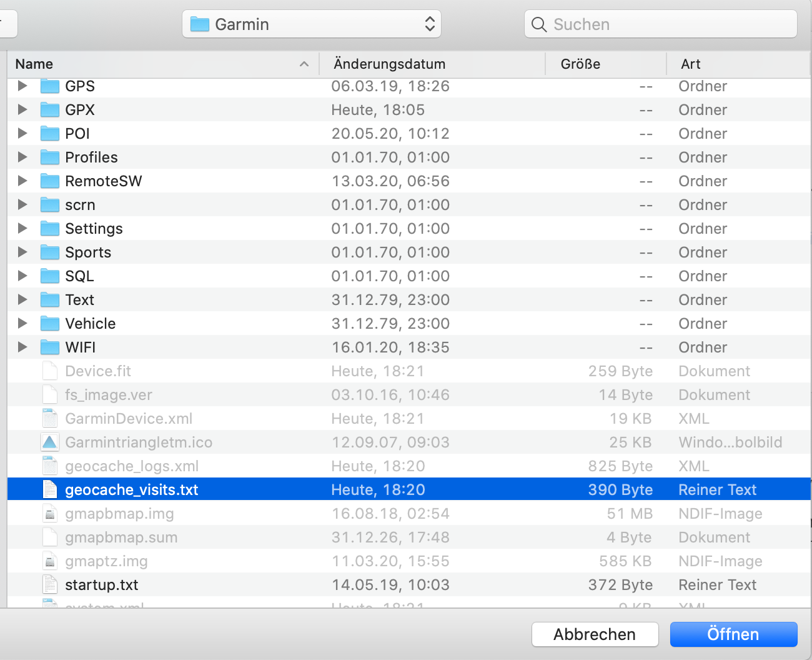Click the fs_image.ver document icon
The image size is (812, 660).
pos(50,394)
